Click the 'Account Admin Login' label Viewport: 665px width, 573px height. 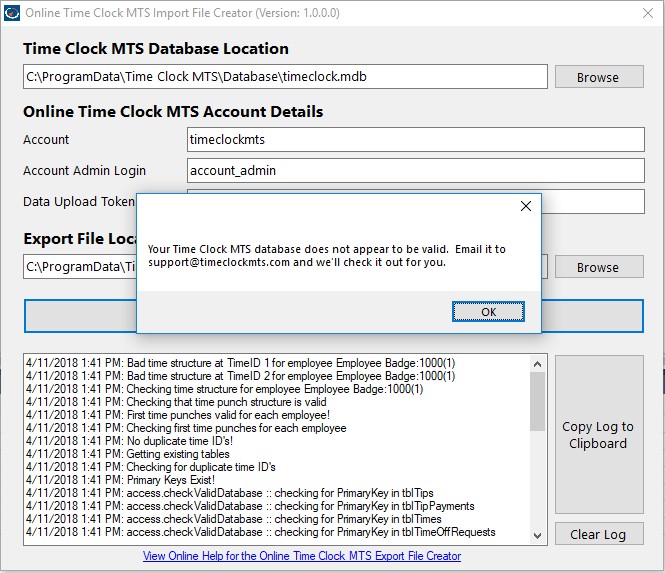pos(84,171)
